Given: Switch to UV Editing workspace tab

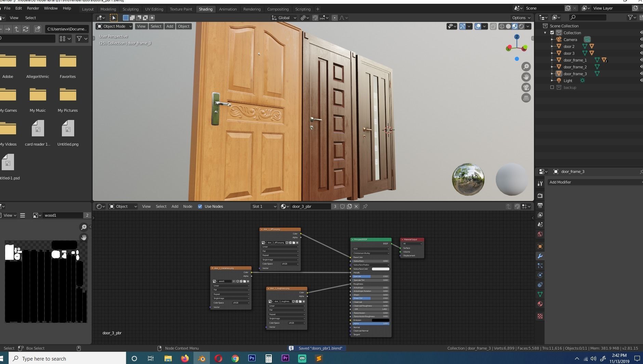Looking at the screenshot, I should pos(154,9).
